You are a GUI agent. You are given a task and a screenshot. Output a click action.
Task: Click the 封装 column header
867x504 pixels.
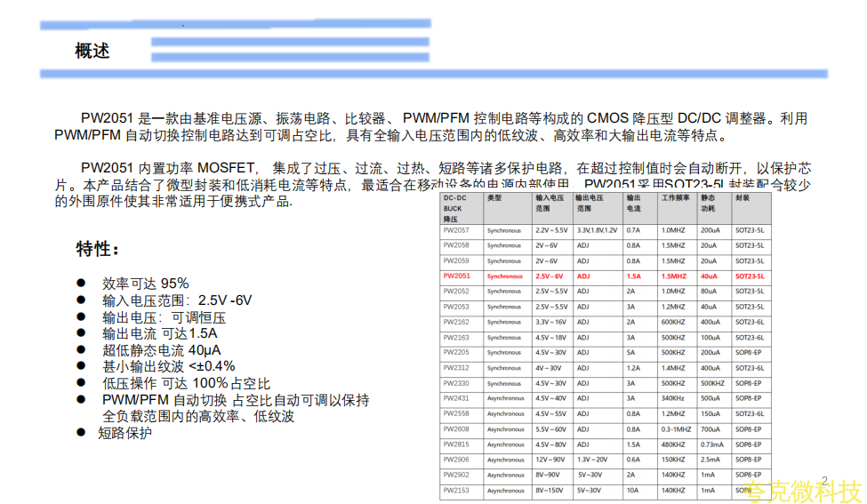(742, 197)
